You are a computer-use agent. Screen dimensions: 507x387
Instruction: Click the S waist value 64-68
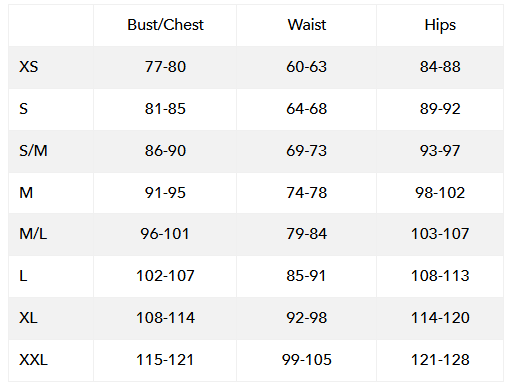307,109
